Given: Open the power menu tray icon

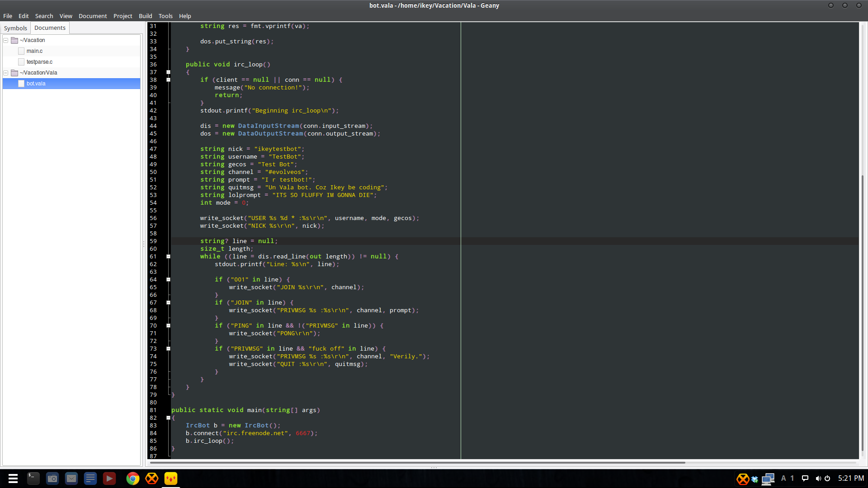Looking at the screenshot, I should click(x=827, y=479).
